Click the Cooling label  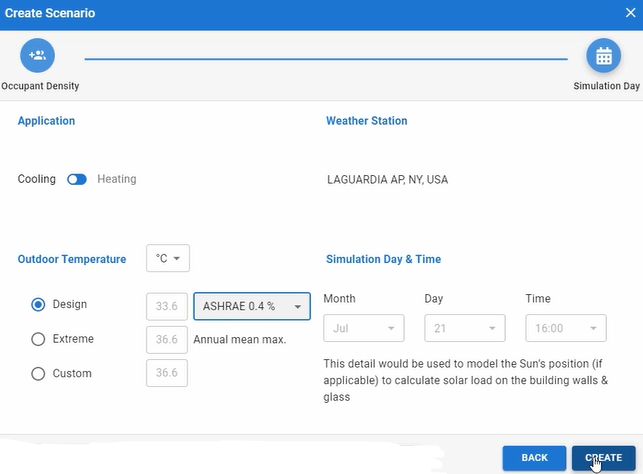(x=37, y=180)
